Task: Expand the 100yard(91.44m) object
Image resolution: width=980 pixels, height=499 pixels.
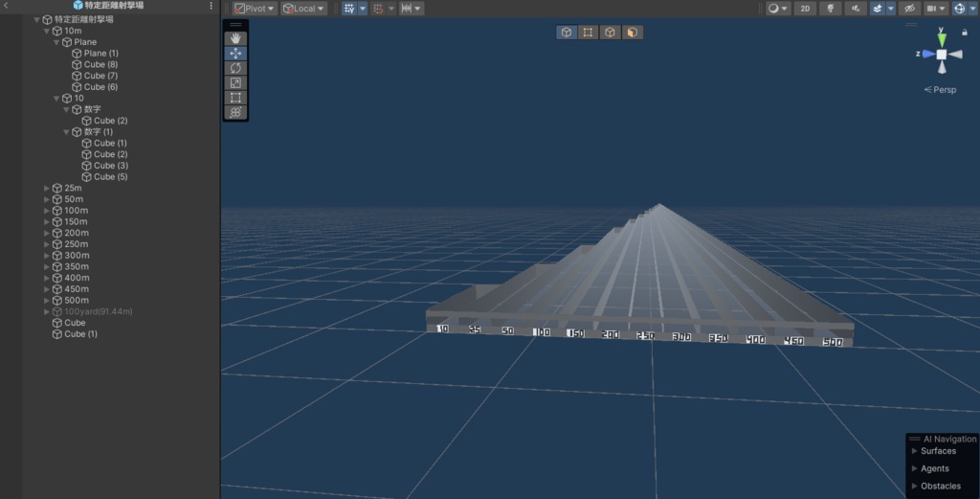Action: pos(47,312)
